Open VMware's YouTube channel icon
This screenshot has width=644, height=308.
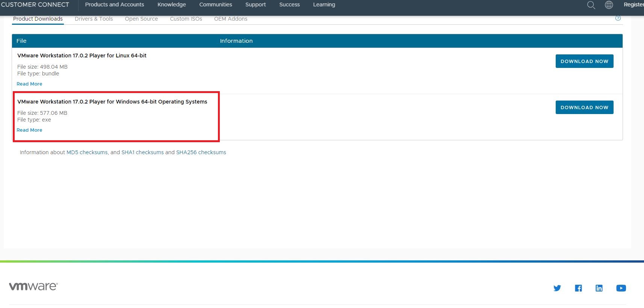pos(621,288)
